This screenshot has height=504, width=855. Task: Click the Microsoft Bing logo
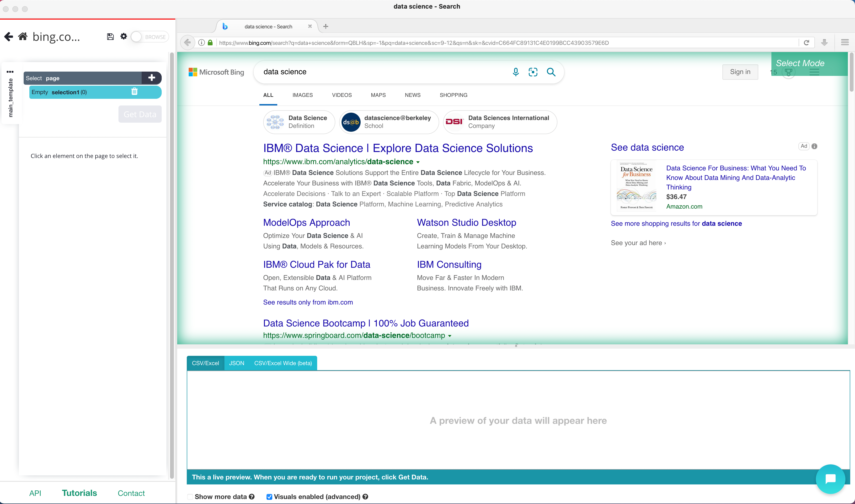point(216,72)
